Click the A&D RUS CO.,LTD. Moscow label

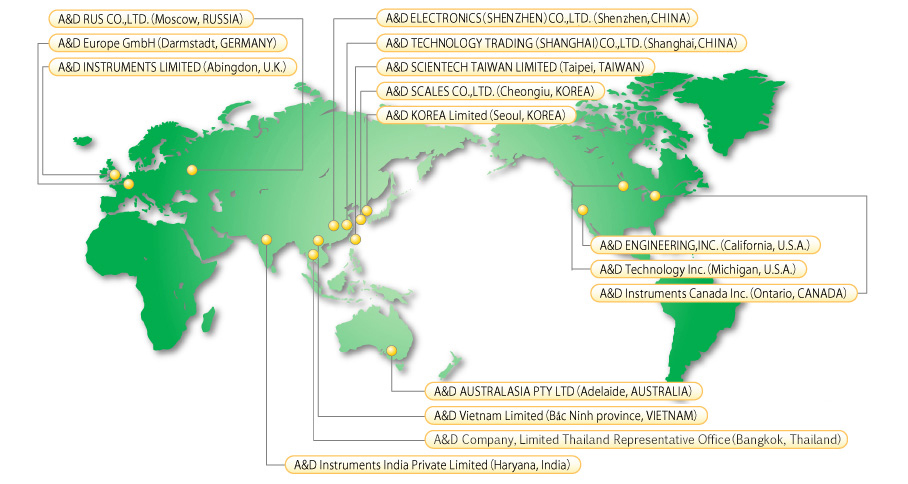point(151,19)
